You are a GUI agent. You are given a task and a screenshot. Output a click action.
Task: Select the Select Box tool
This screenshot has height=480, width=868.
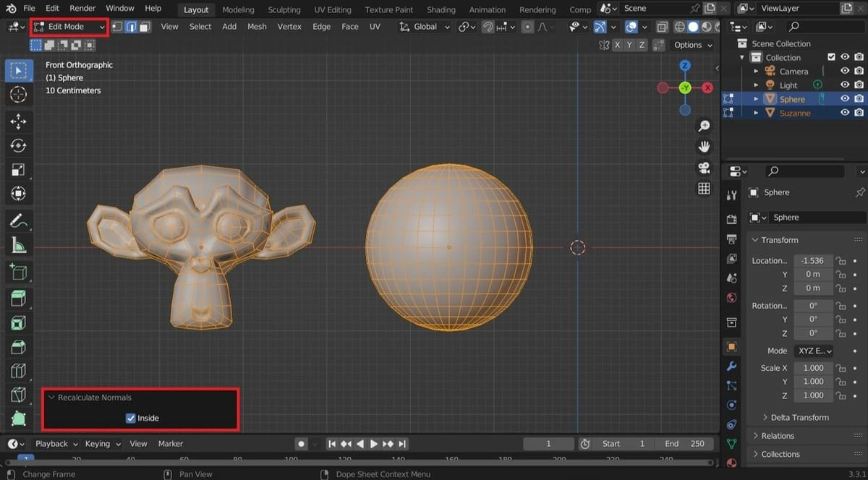(x=18, y=71)
